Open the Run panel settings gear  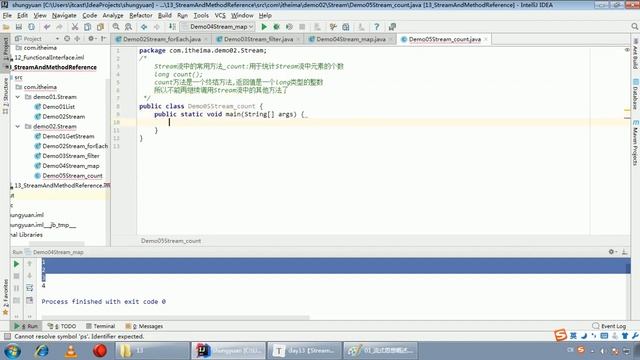(612, 252)
